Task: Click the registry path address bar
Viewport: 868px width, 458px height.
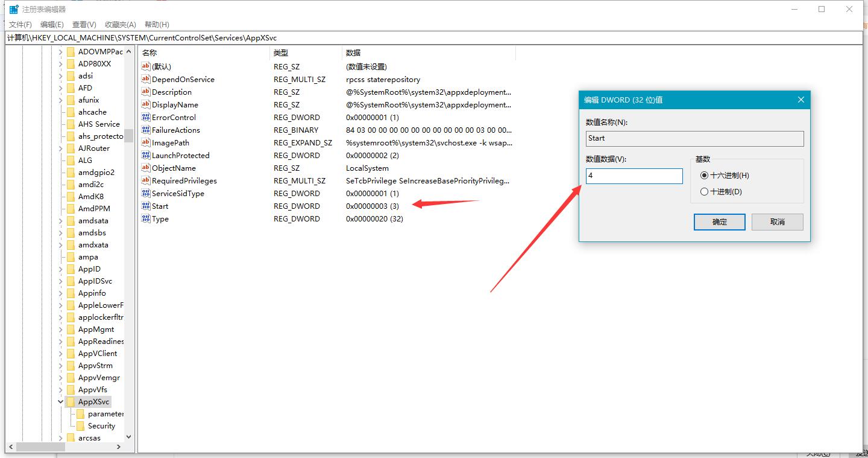Action: click(433, 37)
